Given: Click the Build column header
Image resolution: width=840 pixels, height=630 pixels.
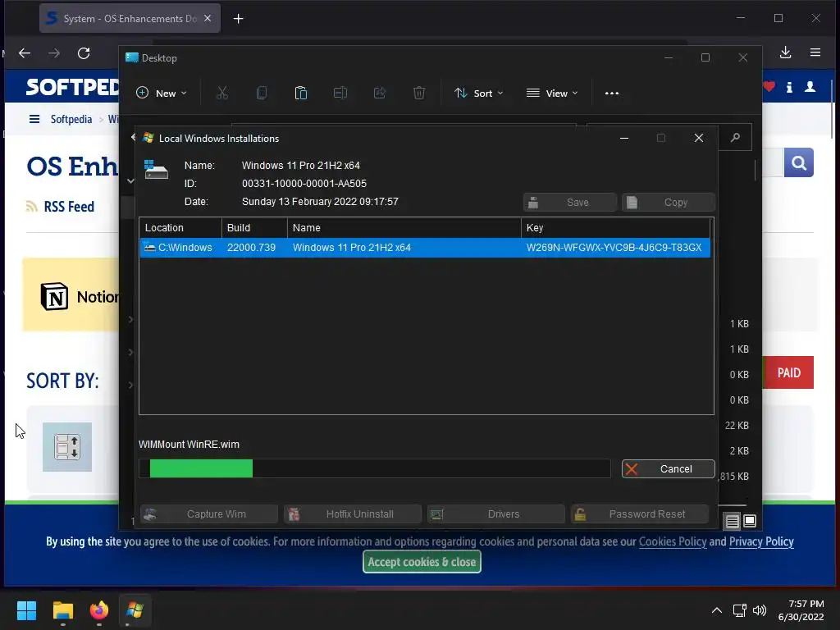Looking at the screenshot, I should click(254, 228).
